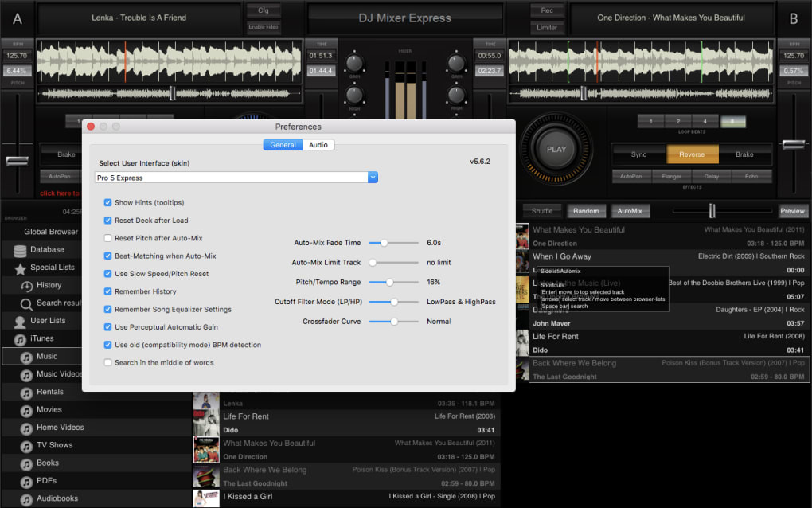Click deck B high EQ knob
The width and height of the screenshot is (812, 508).
(455, 96)
